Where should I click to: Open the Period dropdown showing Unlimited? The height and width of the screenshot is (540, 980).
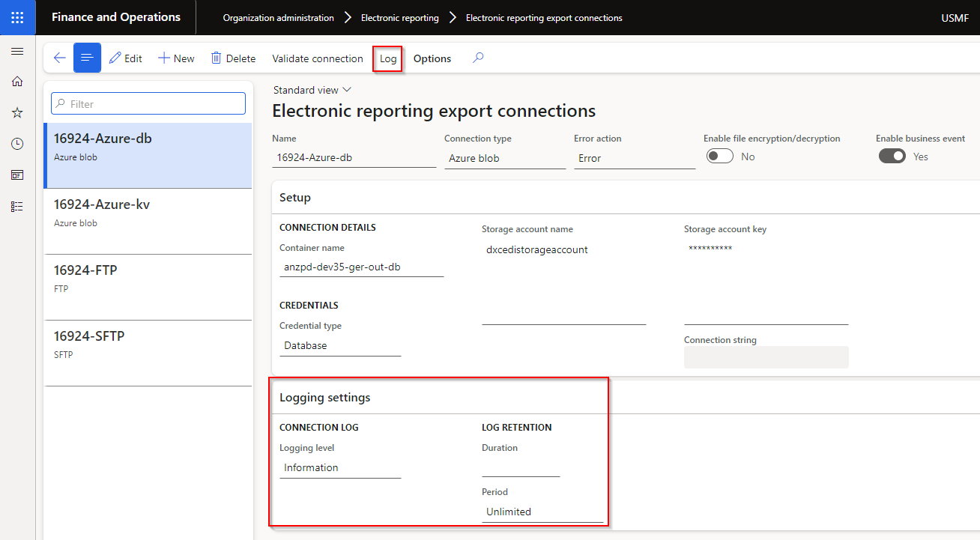tap(542, 512)
